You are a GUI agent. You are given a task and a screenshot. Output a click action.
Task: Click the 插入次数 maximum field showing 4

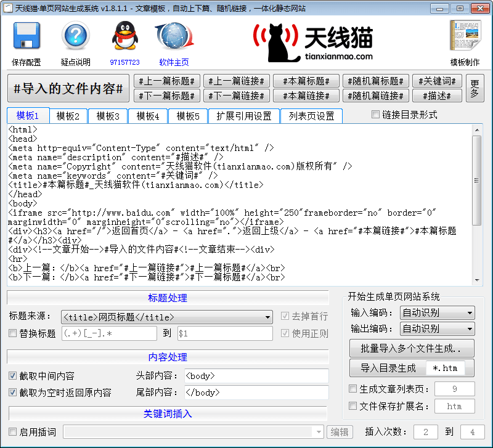[x=472, y=432]
